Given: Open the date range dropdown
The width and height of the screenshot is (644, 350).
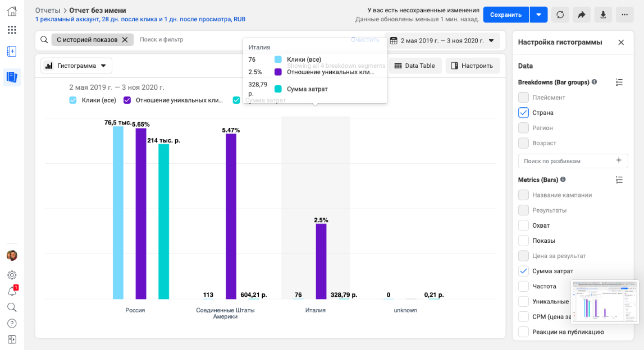Looking at the screenshot, I should click(443, 40).
